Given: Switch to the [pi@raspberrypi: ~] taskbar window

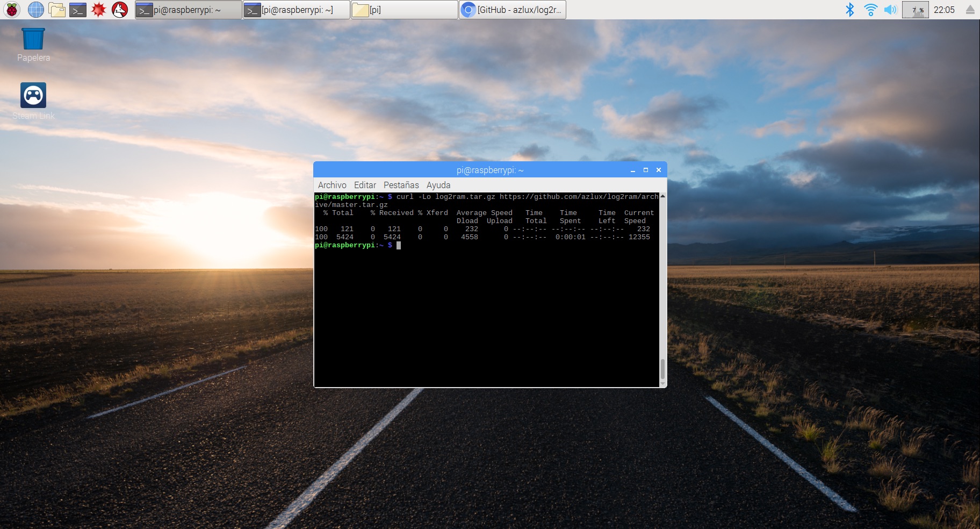Looking at the screenshot, I should (x=297, y=10).
